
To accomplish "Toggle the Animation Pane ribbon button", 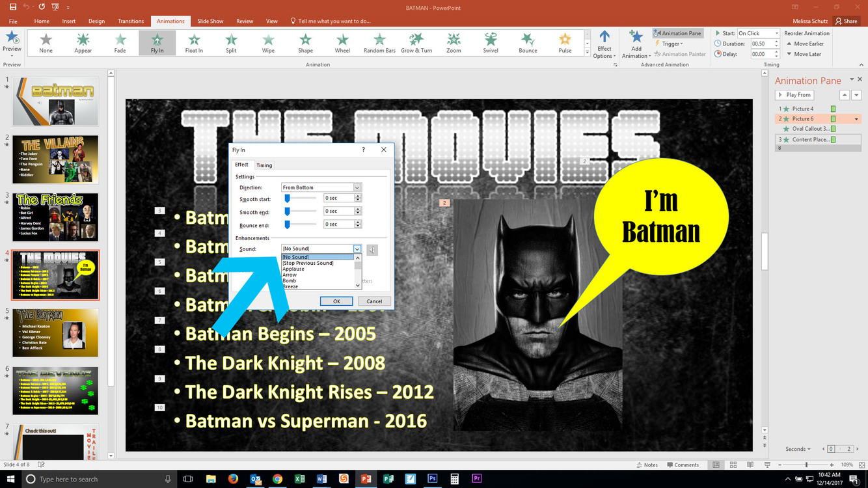I will pos(677,33).
